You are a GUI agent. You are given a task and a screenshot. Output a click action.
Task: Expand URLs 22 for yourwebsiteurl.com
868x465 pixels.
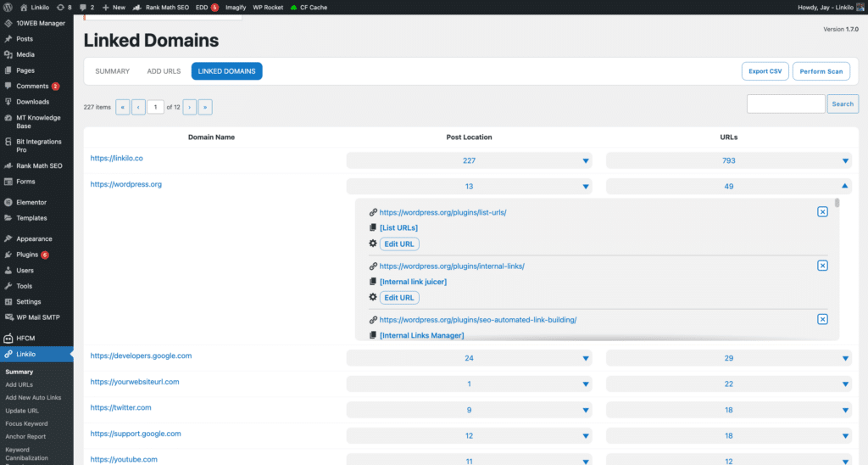point(728,384)
